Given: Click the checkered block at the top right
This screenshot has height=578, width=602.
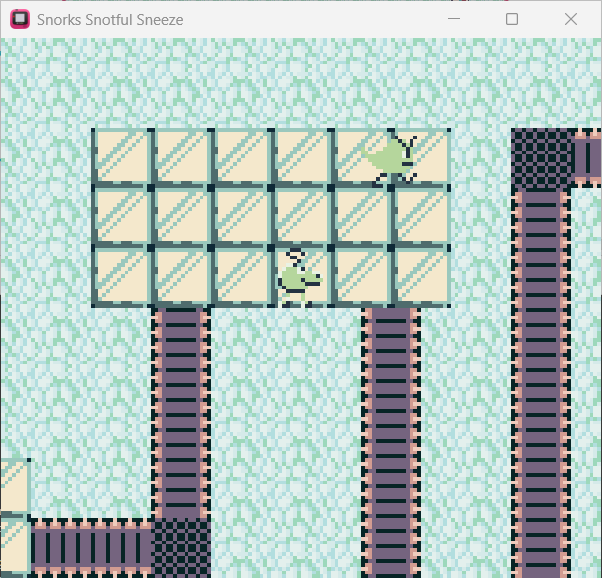Looking at the screenshot, I should 541,159.
